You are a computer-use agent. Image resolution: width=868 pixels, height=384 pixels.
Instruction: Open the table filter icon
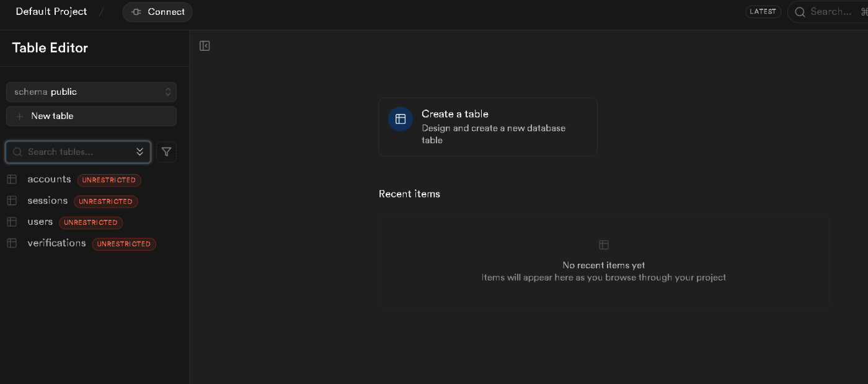166,152
